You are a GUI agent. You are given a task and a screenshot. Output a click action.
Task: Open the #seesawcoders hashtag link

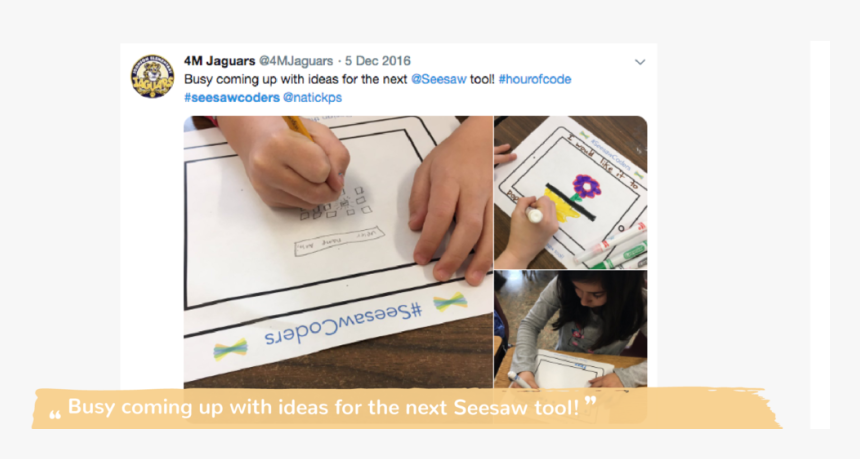coord(232,97)
